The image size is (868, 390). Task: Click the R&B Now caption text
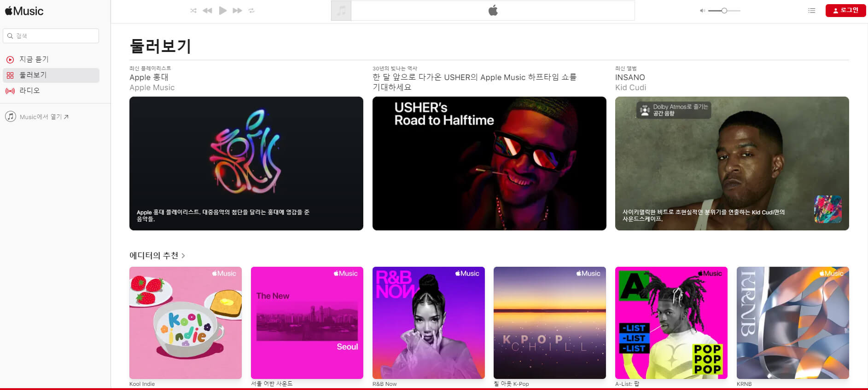pyautogui.click(x=384, y=384)
